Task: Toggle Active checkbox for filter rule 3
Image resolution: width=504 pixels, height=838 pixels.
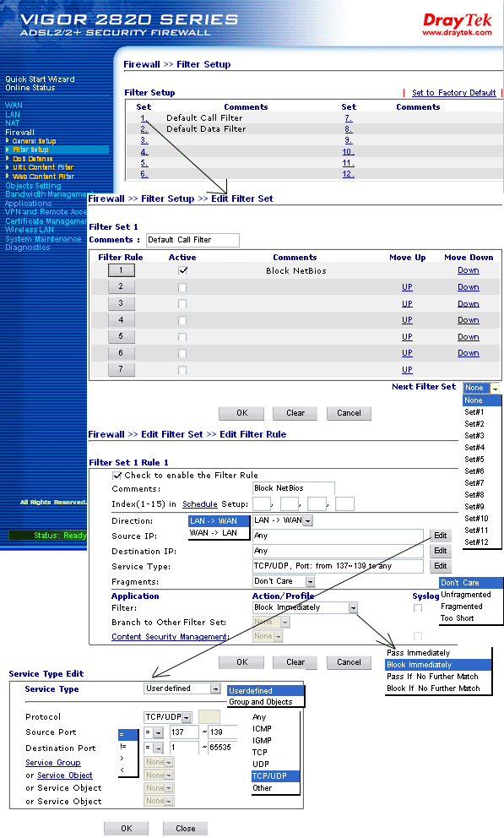Action: (x=182, y=303)
